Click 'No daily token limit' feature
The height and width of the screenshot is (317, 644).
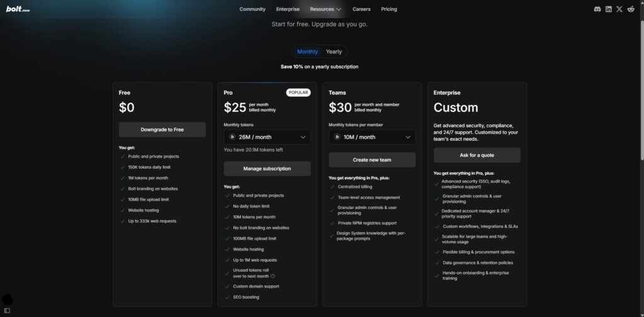pyautogui.click(x=251, y=206)
